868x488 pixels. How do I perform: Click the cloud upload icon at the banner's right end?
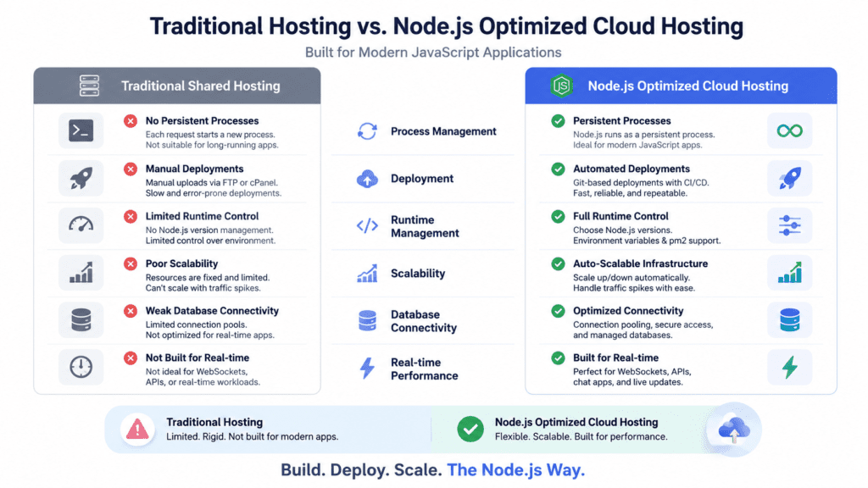click(733, 430)
